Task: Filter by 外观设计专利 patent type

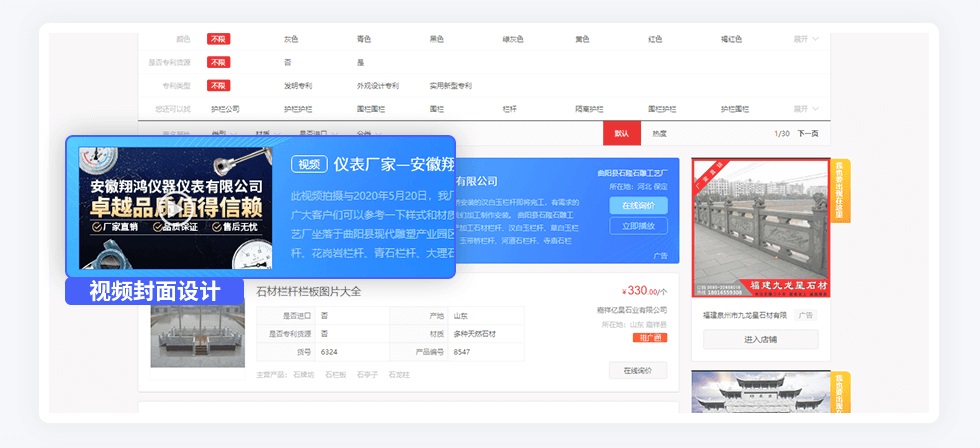Action: 378,86
